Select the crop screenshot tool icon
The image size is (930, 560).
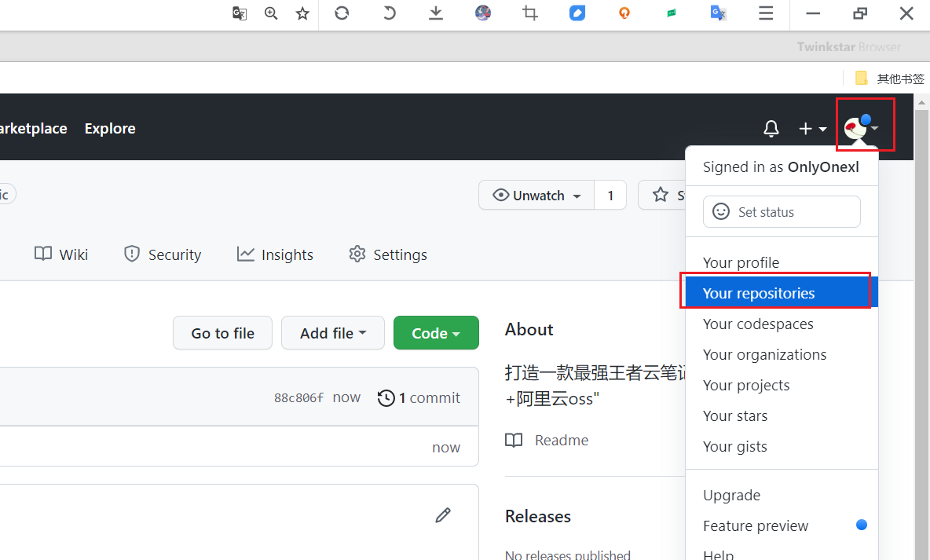pyautogui.click(x=530, y=13)
